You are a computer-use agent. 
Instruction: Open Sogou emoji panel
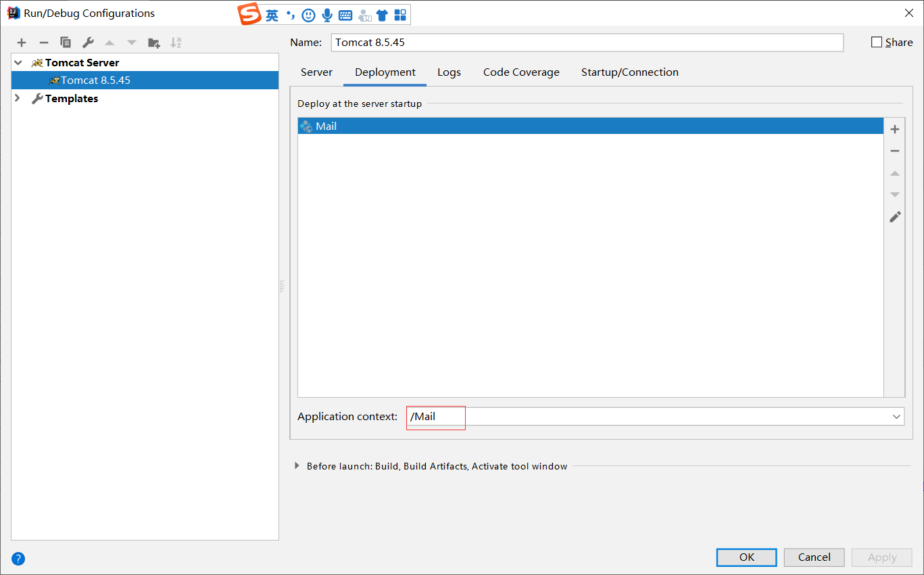(x=308, y=15)
